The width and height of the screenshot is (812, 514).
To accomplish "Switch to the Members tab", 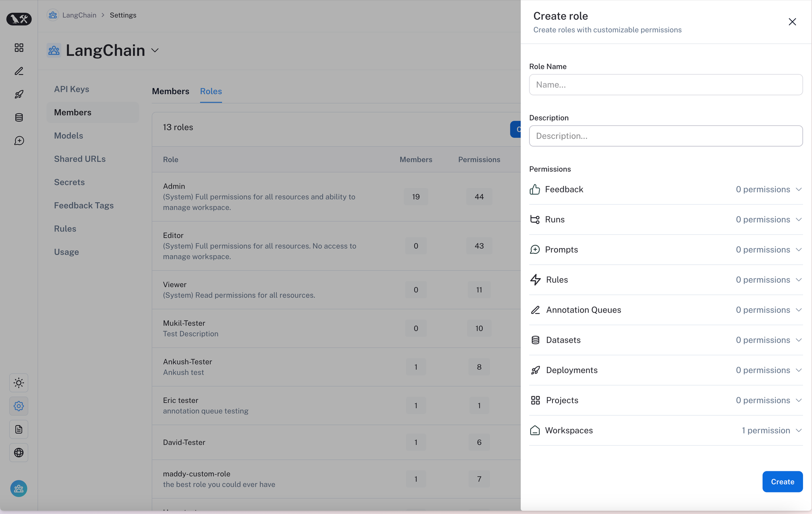I will pyautogui.click(x=171, y=91).
